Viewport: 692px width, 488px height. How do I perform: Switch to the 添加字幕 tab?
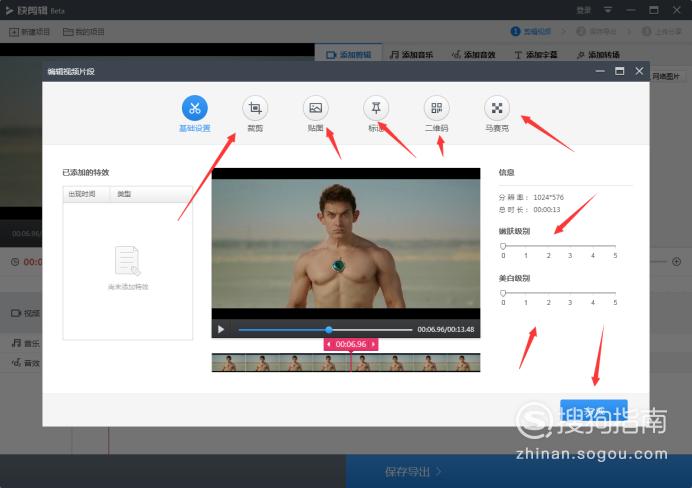(x=536, y=55)
